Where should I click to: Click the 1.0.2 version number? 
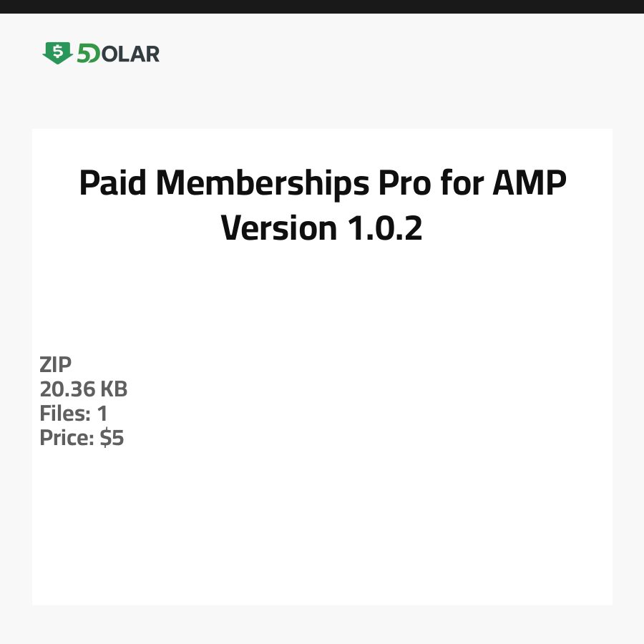coord(384,228)
